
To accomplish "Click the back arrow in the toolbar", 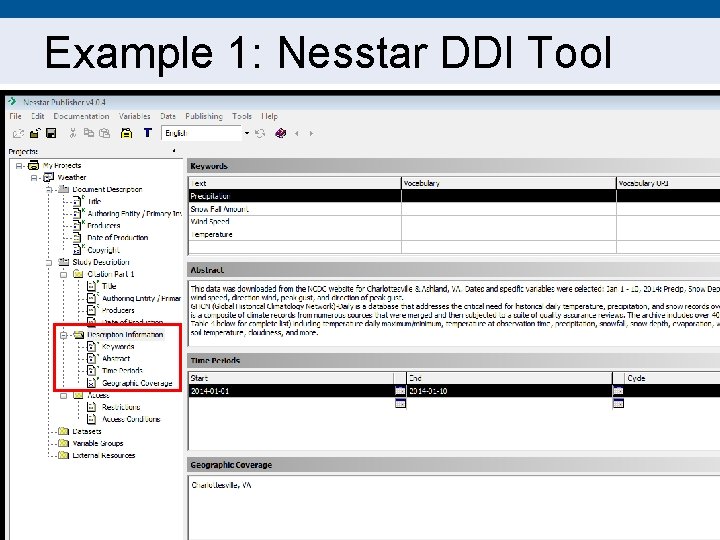I will point(297,134).
